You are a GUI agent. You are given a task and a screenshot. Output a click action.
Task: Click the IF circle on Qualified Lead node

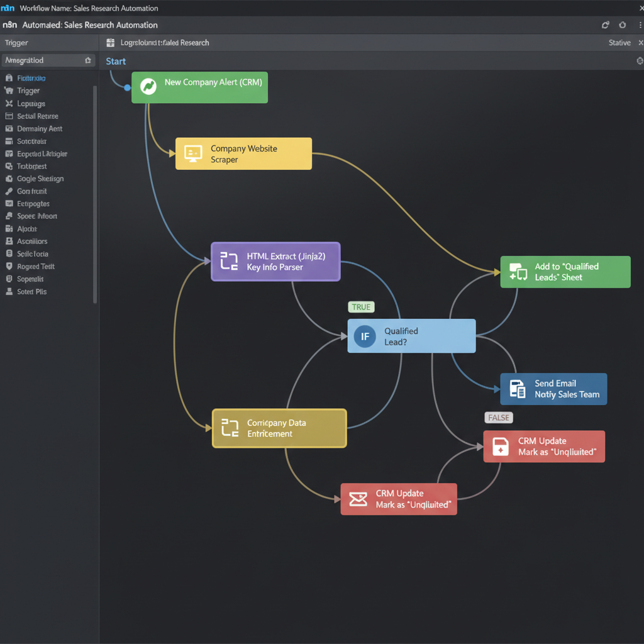click(x=365, y=336)
